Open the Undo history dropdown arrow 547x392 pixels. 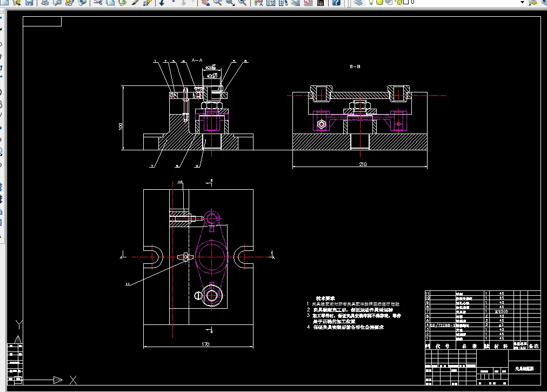tap(174, 2)
